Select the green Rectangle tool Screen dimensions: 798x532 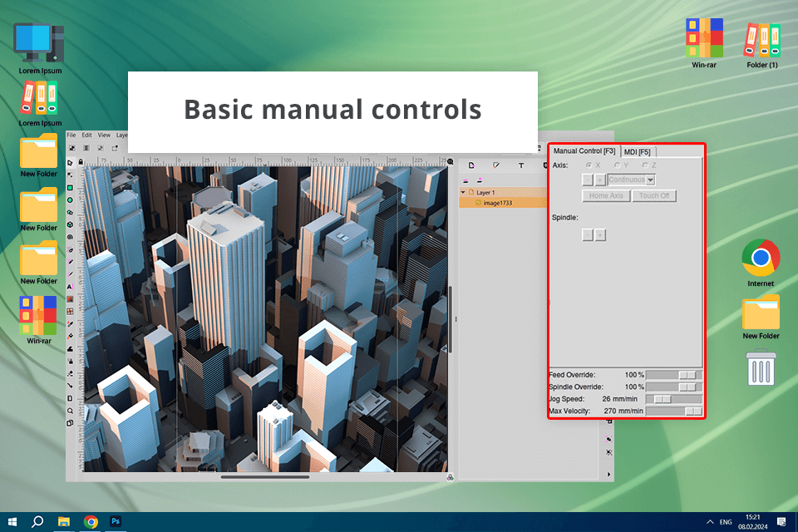tap(70, 188)
